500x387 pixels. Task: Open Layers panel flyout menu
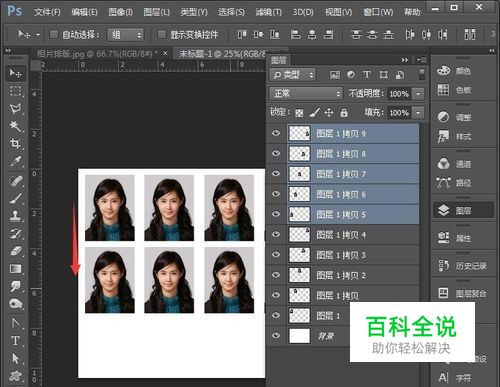(x=421, y=60)
